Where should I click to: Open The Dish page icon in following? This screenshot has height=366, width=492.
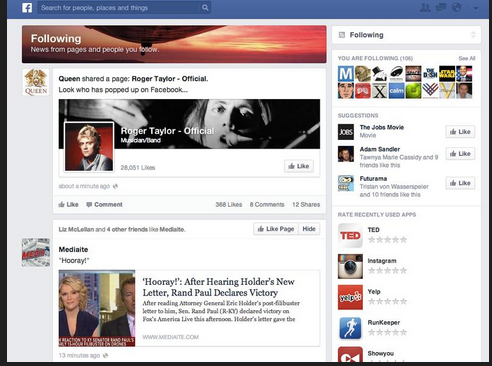(430, 74)
